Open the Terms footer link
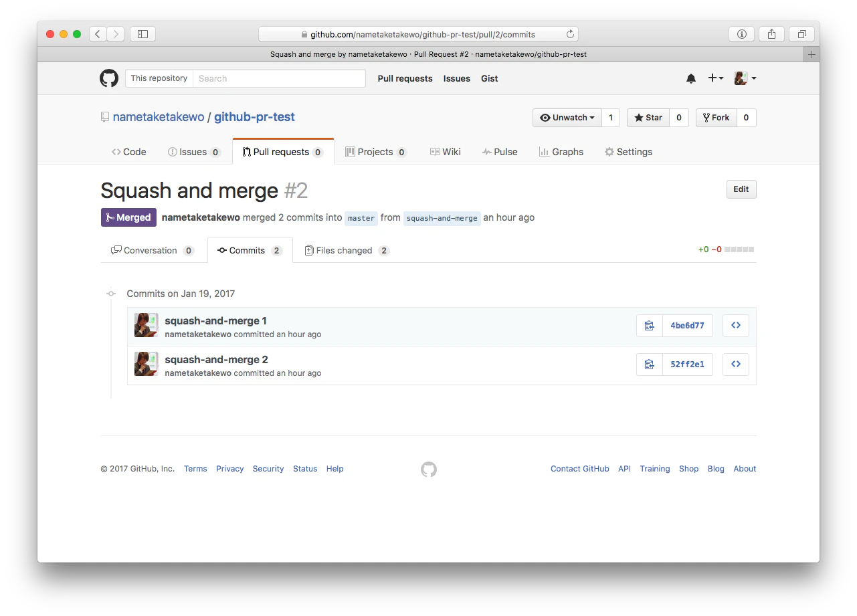857x616 pixels. coord(195,469)
